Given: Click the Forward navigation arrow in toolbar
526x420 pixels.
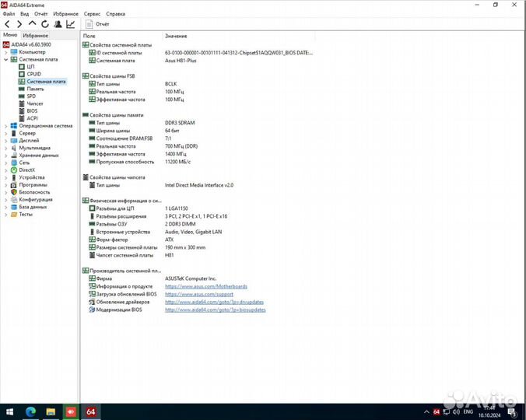Looking at the screenshot, I should tap(19, 24).
